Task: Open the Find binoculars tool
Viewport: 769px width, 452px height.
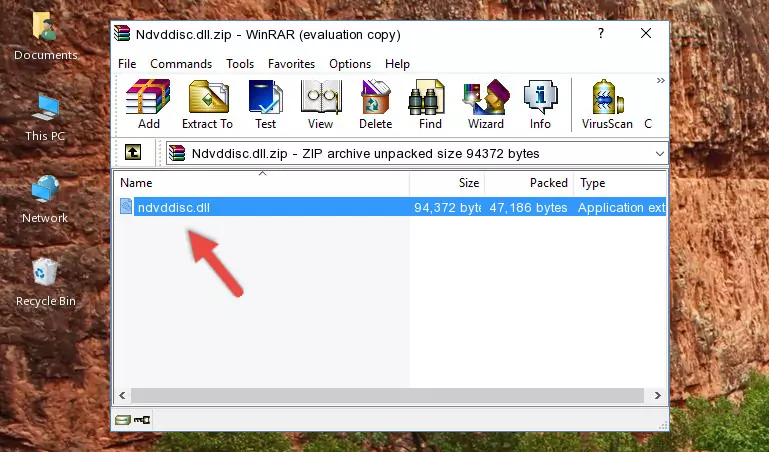Action: click(x=430, y=104)
